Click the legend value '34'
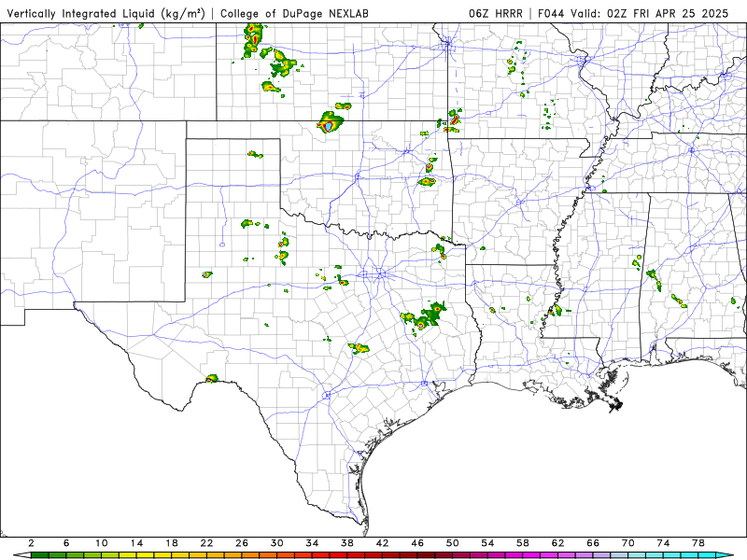 312,543
